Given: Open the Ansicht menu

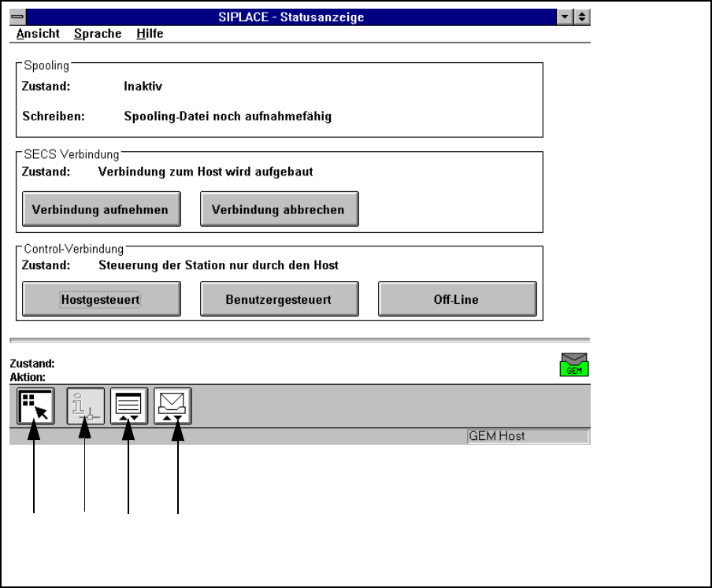Looking at the screenshot, I should (38, 34).
